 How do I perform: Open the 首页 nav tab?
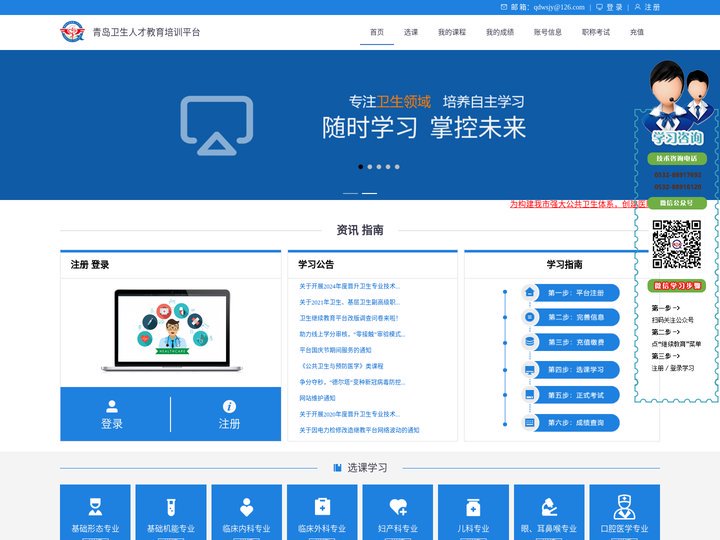377,32
